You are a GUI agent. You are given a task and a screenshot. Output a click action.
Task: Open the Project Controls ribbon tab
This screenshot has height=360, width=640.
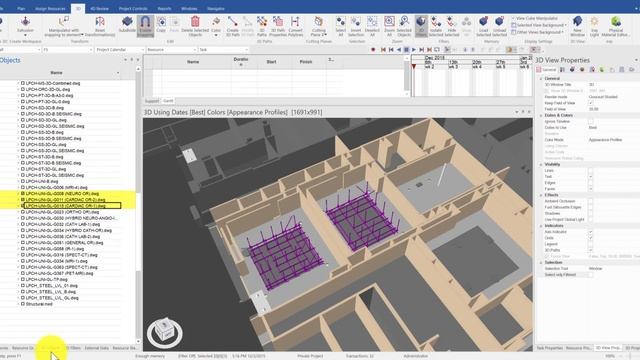133,8
